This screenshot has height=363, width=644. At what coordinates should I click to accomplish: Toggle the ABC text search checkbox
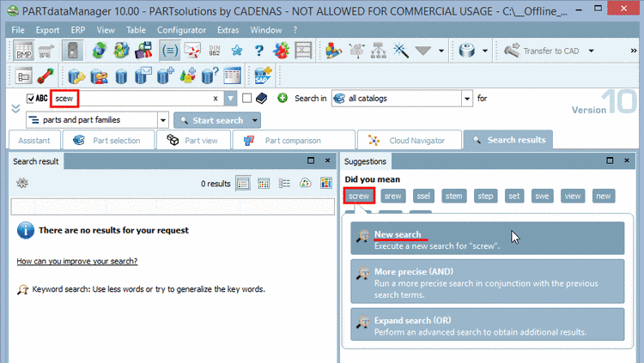click(x=30, y=99)
